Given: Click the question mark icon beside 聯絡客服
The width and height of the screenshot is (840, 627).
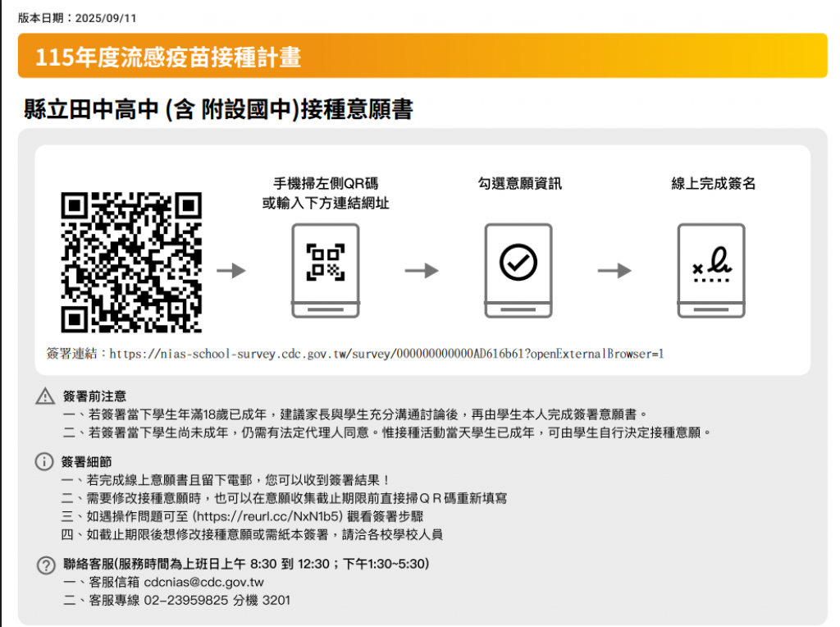Looking at the screenshot, I should tap(46, 565).
